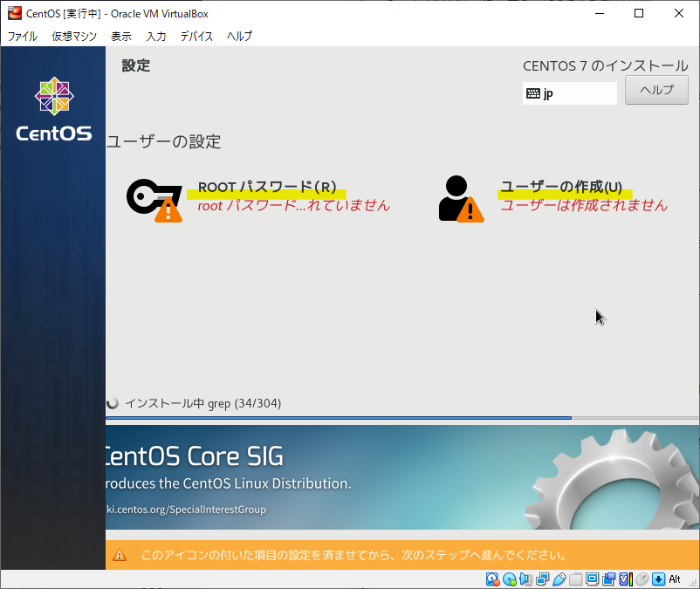Screen dimensions: 700x589
Task: Click the shared folders status icon
Action: 577,579
